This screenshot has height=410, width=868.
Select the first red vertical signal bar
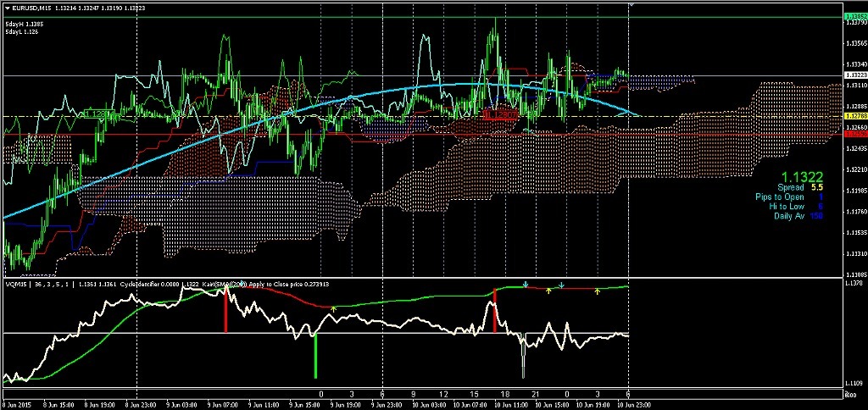225,312
